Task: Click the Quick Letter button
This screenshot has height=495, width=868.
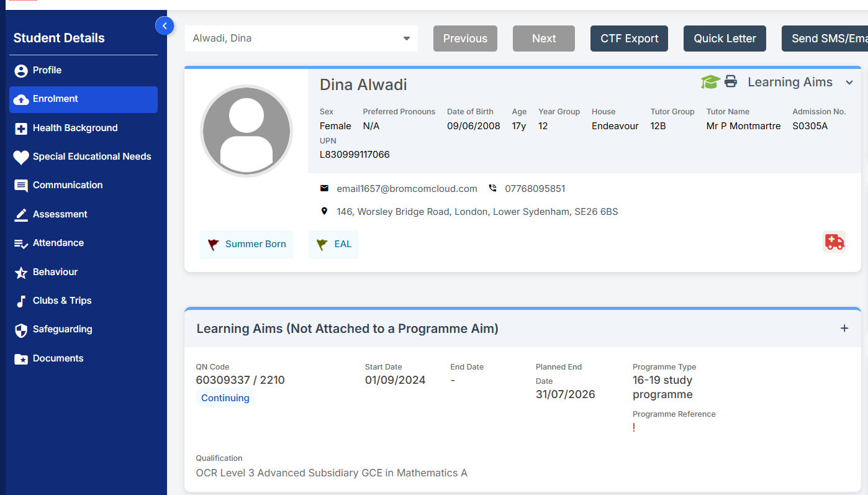Action: click(725, 39)
